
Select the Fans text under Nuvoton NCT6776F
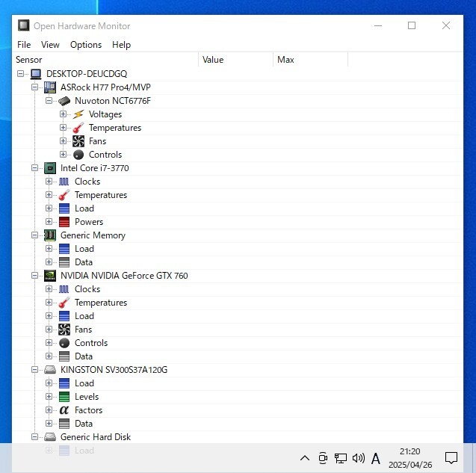pyautogui.click(x=97, y=141)
